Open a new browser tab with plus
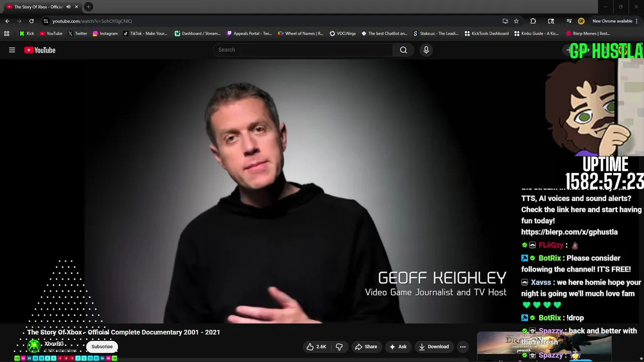Image resolution: width=644 pixels, height=362 pixels. tap(88, 7)
